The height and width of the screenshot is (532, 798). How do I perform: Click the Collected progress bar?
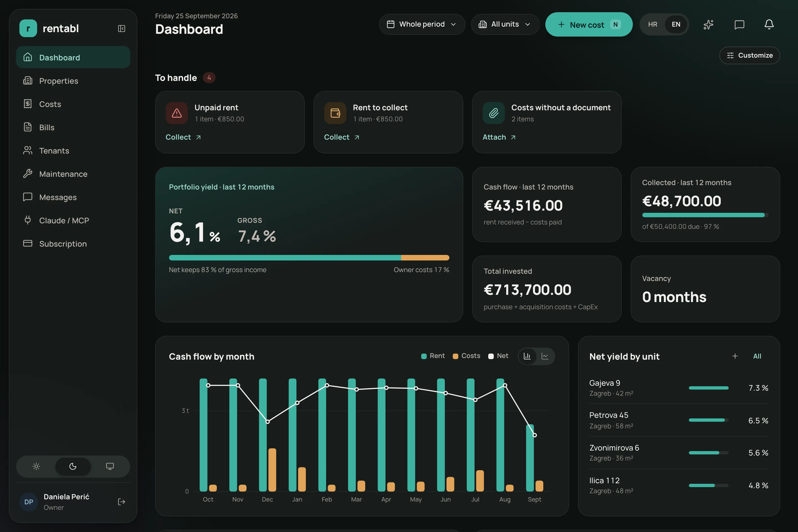pyautogui.click(x=705, y=215)
